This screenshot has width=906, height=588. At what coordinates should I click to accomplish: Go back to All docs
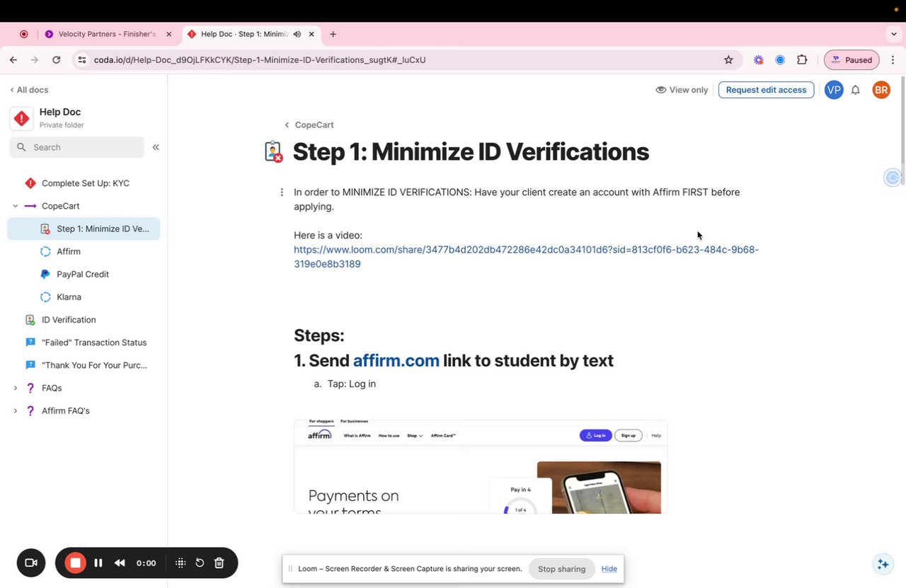click(29, 90)
